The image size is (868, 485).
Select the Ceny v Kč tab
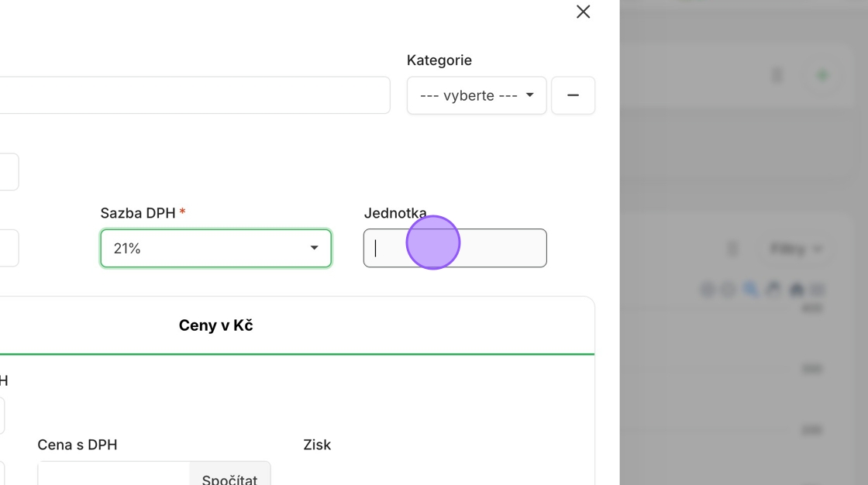216,325
